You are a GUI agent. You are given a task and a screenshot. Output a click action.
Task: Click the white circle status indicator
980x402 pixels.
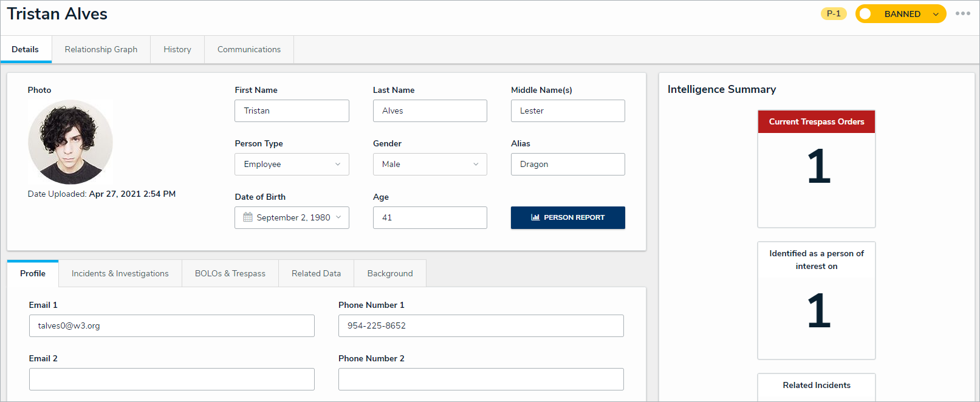865,14
